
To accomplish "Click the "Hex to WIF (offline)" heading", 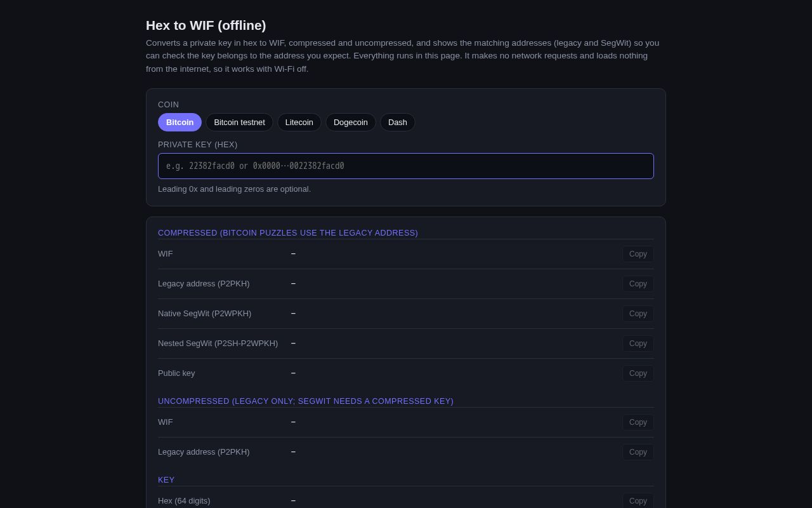I will pyautogui.click(x=206, y=25).
